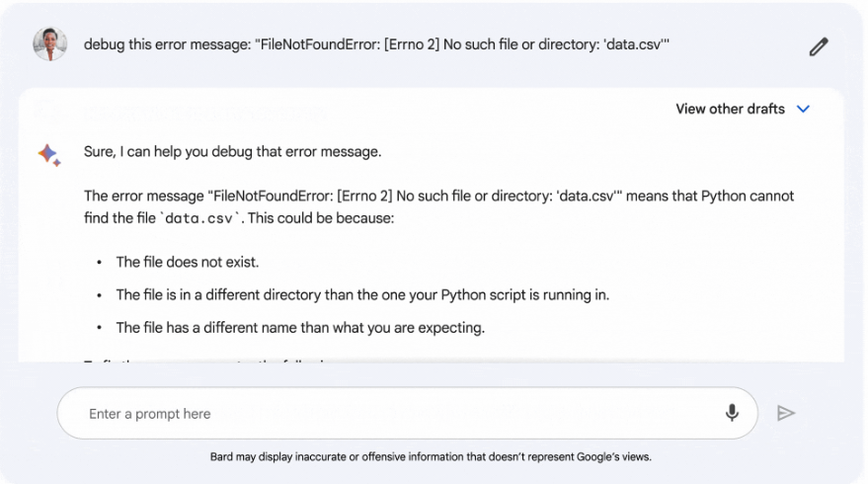
Task: Click the "different directory" bullet point text
Action: click(x=362, y=294)
